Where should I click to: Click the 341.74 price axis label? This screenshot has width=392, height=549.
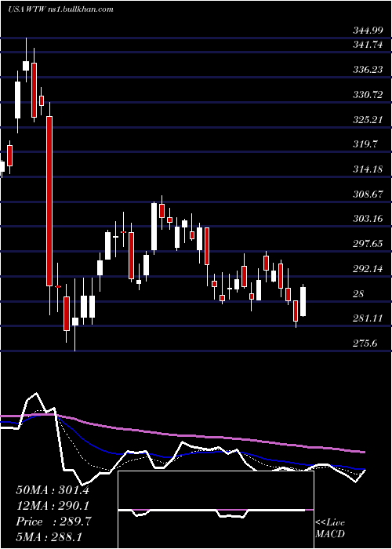click(368, 45)
